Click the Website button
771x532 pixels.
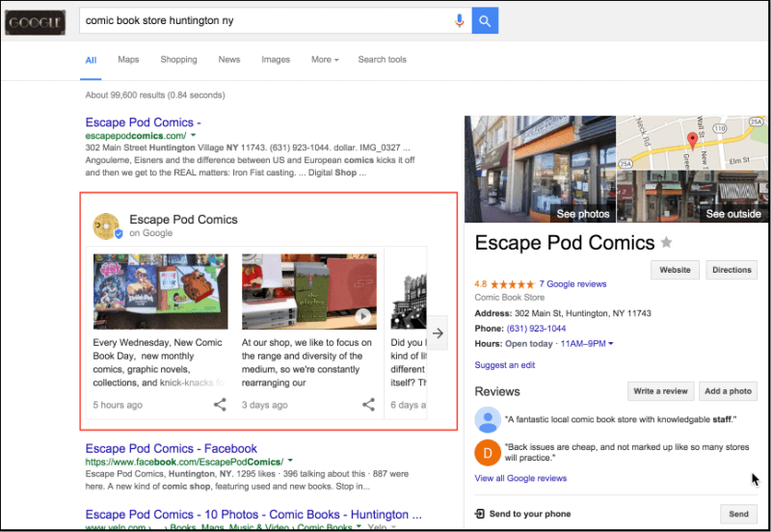click(x=675, y=270)
